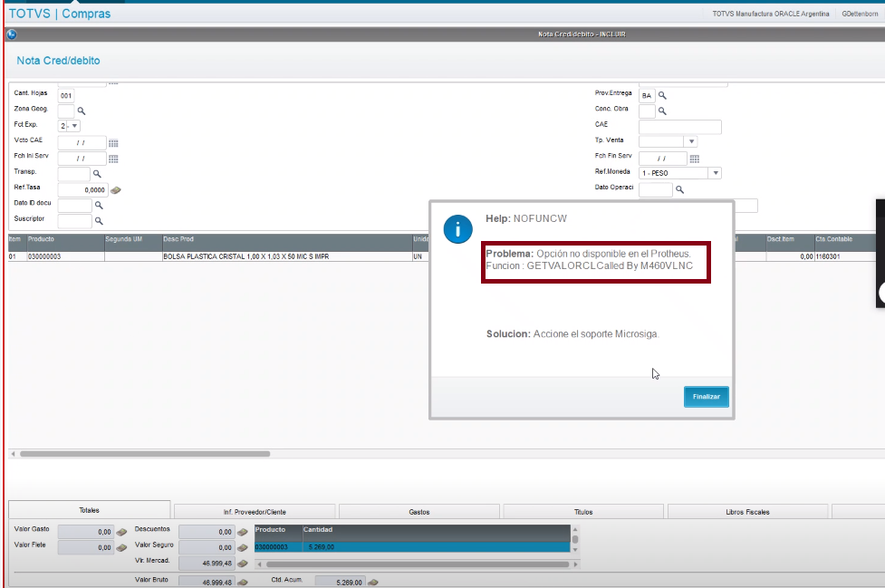The height and width of the screenshot is (588, 885).
Task: Click totals grid scroll up arrow
Action: (575, 530)
